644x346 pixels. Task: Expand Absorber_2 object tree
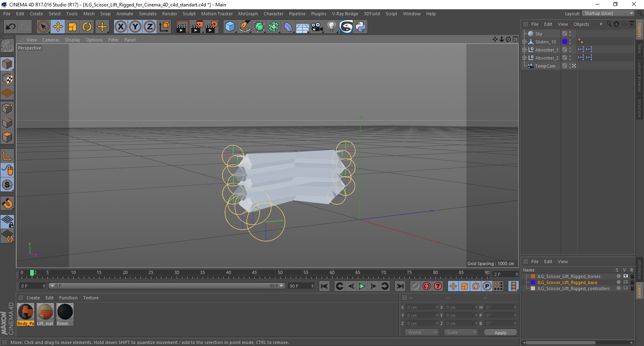click(x=524, y=58)
